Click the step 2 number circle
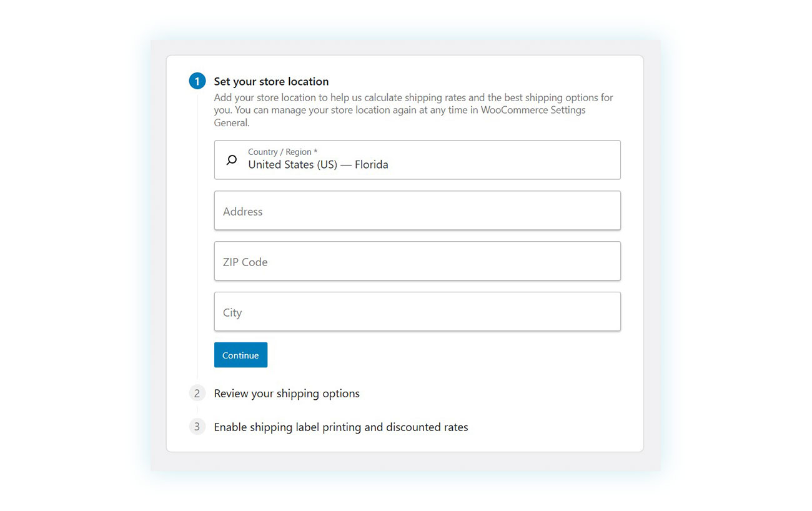The height and width of the screenshot is (511, 812). 197,394
